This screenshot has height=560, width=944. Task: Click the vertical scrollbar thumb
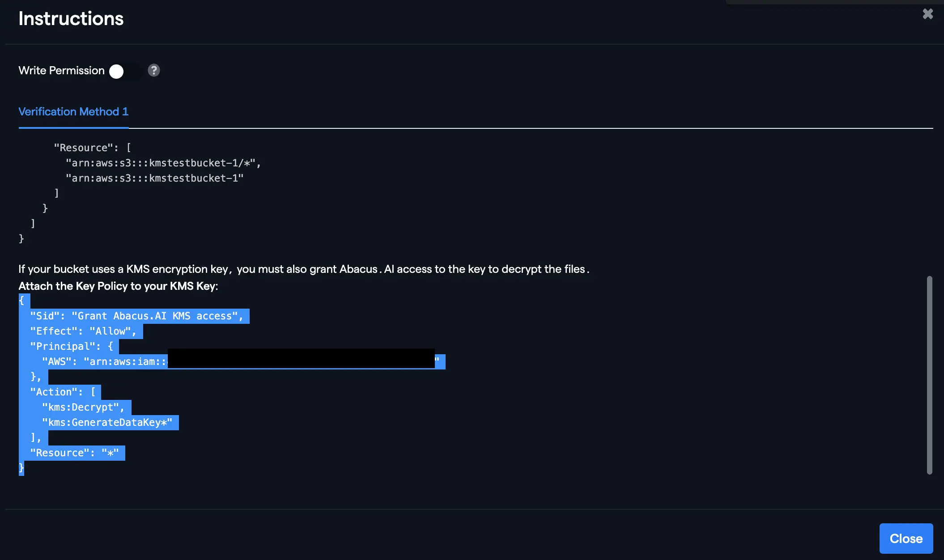(x=929, y=375)
